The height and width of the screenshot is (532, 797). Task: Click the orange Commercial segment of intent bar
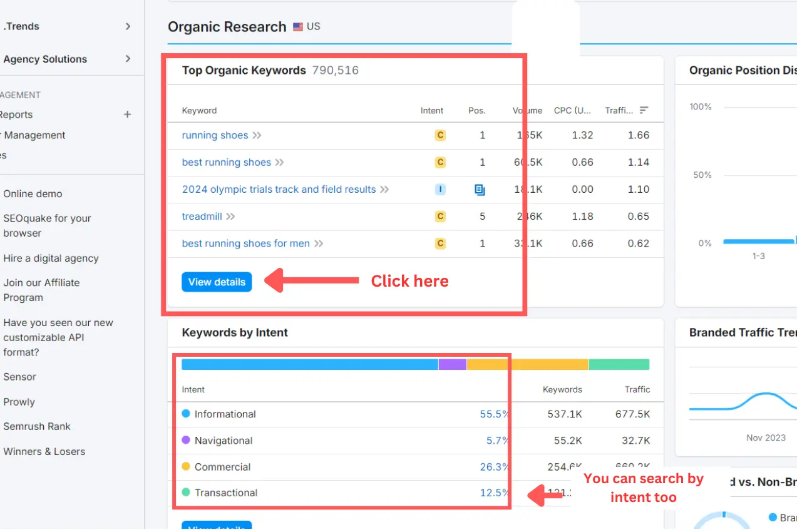pyautogui.click(x=527, y=364)
